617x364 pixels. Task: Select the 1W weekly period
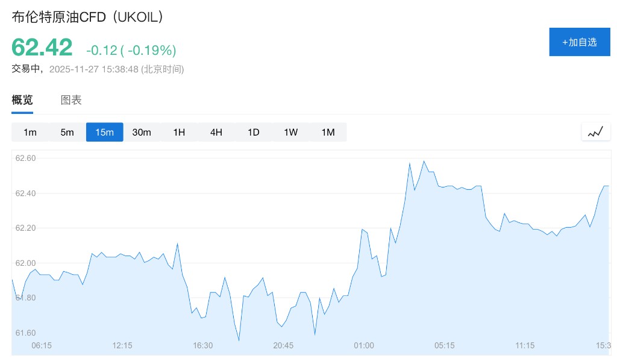(x=291, y=132)
